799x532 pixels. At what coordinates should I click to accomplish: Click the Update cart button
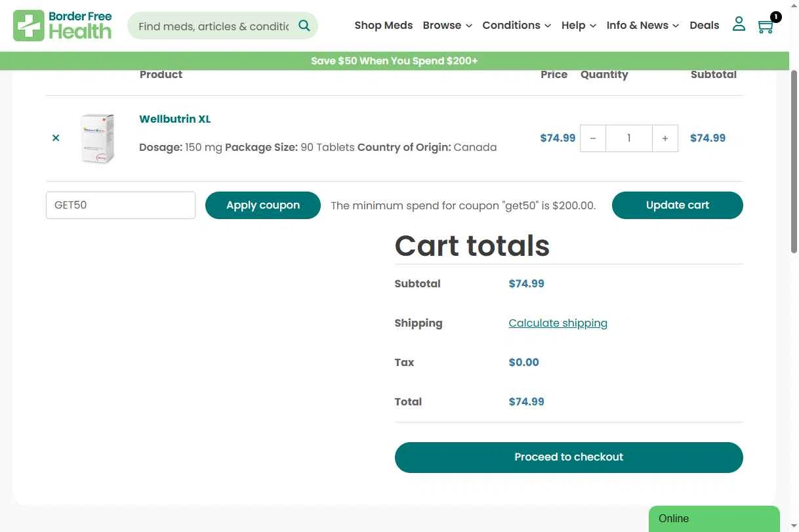pyautogui.click(x=678, y=205)
